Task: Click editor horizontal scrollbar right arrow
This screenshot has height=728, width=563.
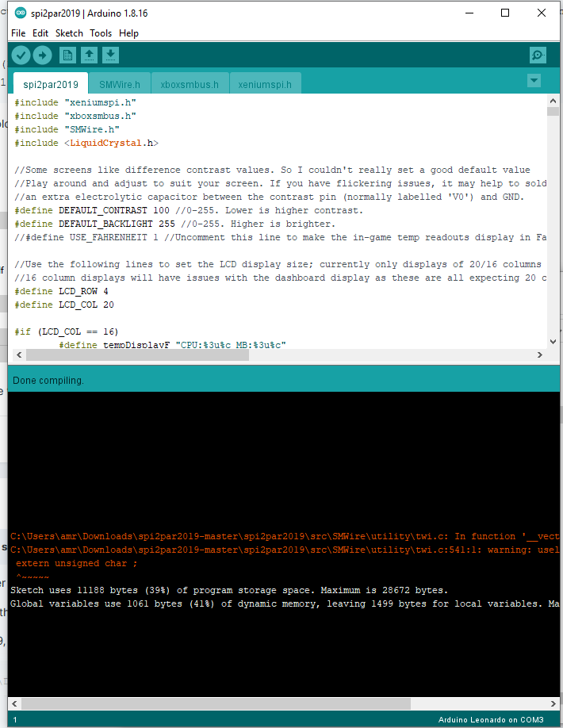Action: tap(539, 354)
